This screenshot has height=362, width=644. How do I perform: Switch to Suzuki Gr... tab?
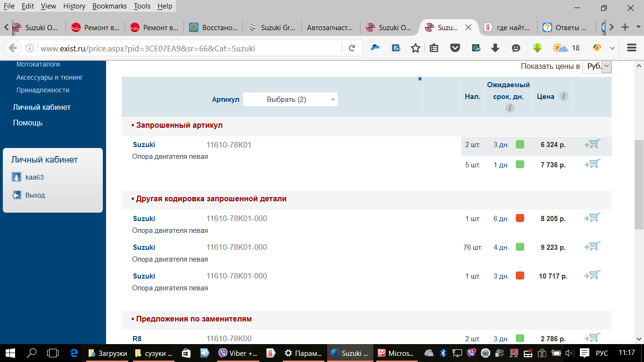[272, 27]
